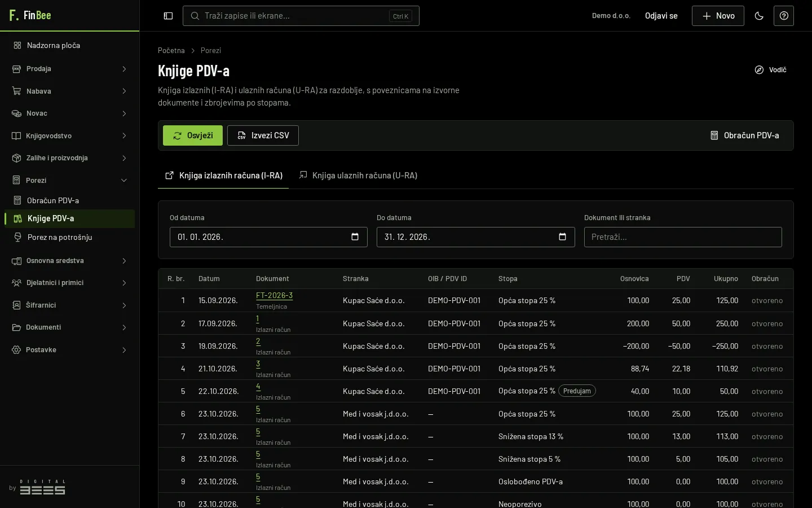Switch to dark mode moon icon
The image size is (812, 508).
[x=759, y=16]
